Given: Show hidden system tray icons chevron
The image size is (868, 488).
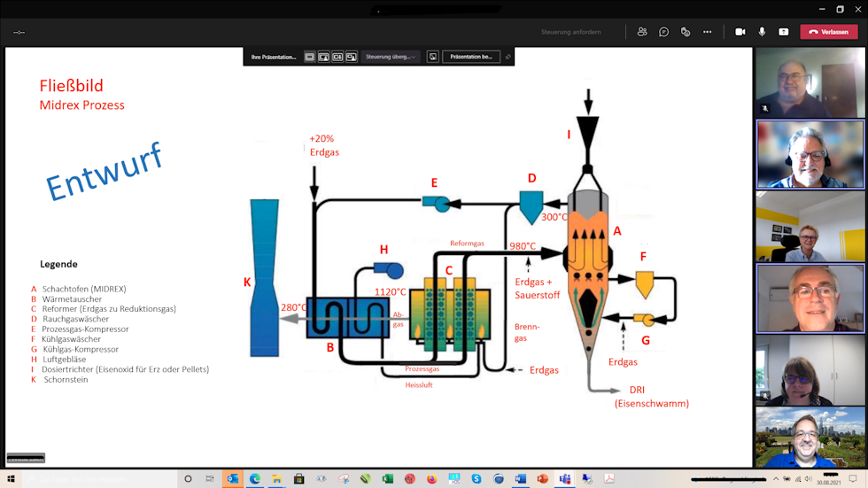Looking at the screenshot, I should [x=776, y=478].
